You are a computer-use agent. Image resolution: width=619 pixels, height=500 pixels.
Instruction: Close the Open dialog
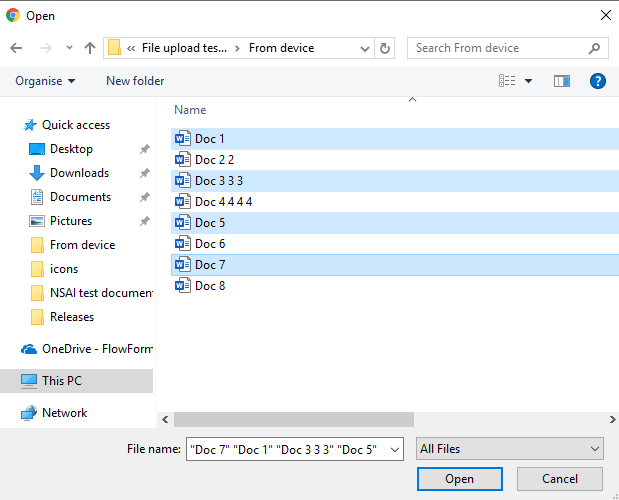606,15
